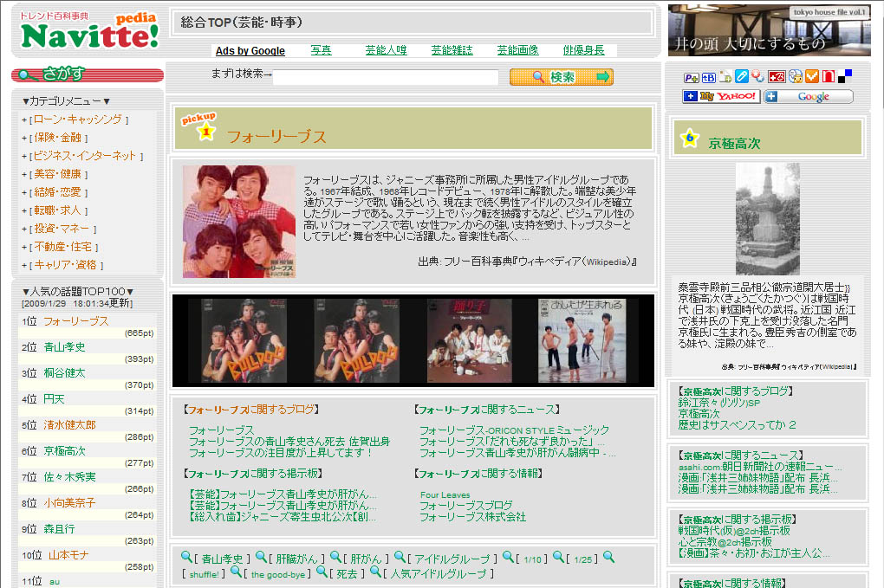This screenshot has width=884, height=588.
Task: Open the 井の頭 tokyo house file banner
Action: pos(770,30)
